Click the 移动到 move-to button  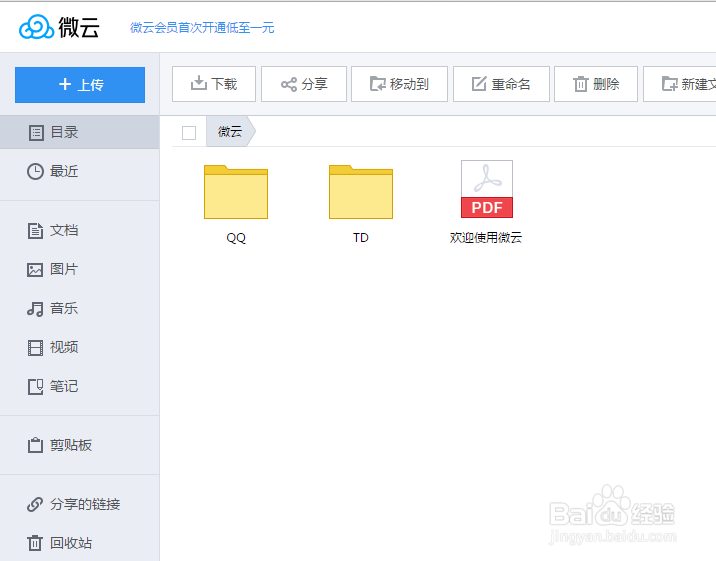point(399,84)
